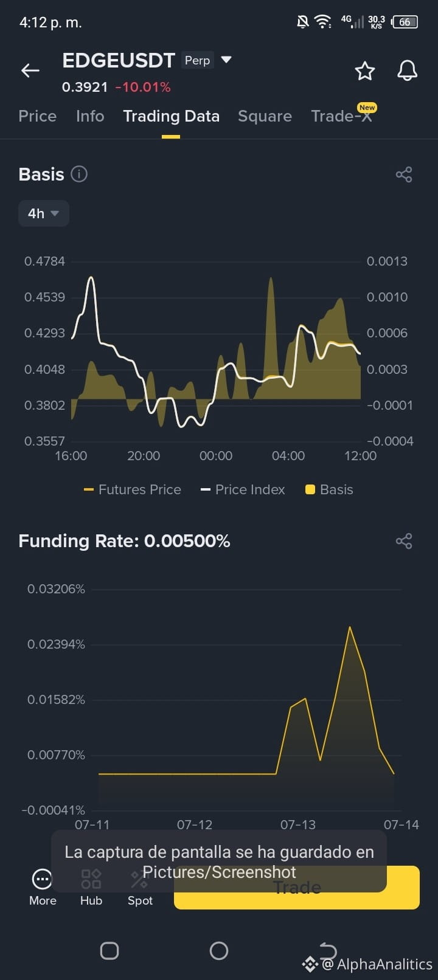This screenshot has height=980, width=438.
Task: Add EDGEUSDT to favorites with star icon
Action: tap(365, 71)
